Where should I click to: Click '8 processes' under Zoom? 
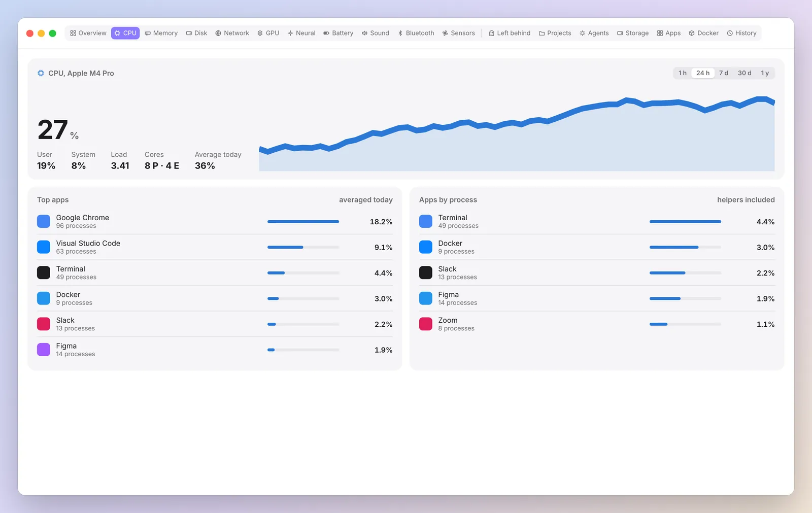coord(456,328)
